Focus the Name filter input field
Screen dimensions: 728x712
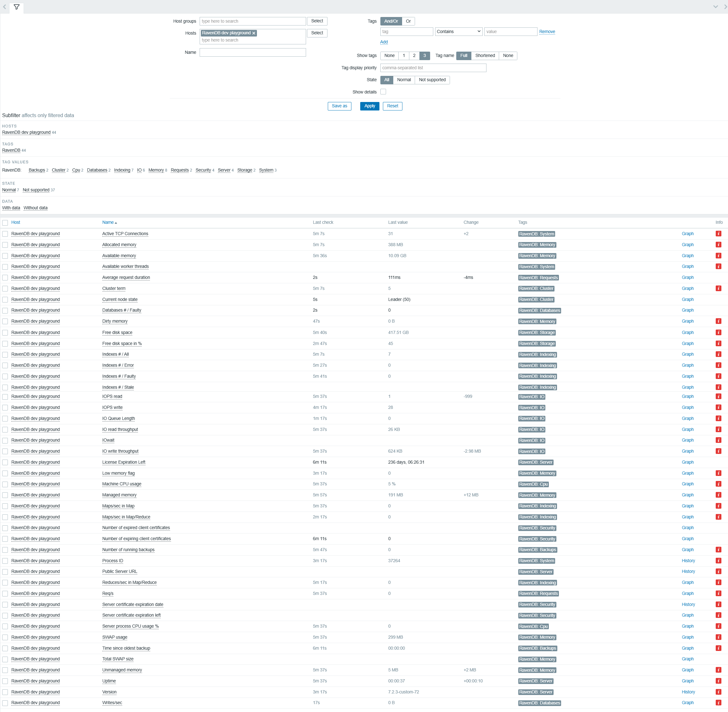click(x=253, y=53)
